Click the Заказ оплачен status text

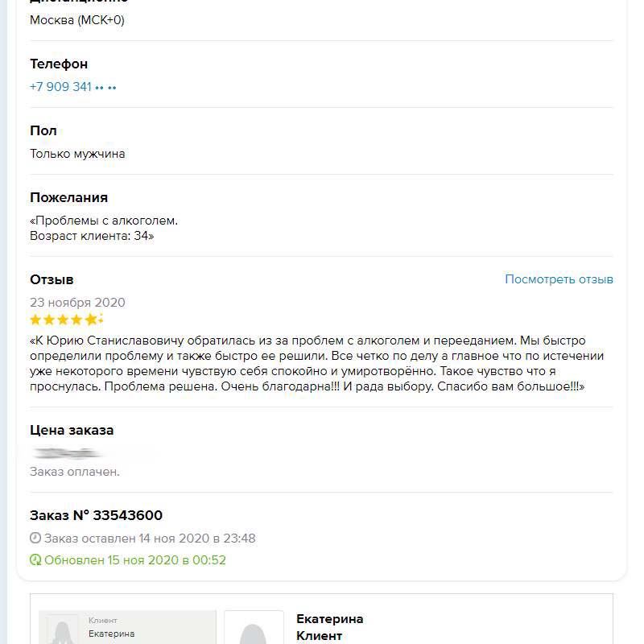(75, 472)
